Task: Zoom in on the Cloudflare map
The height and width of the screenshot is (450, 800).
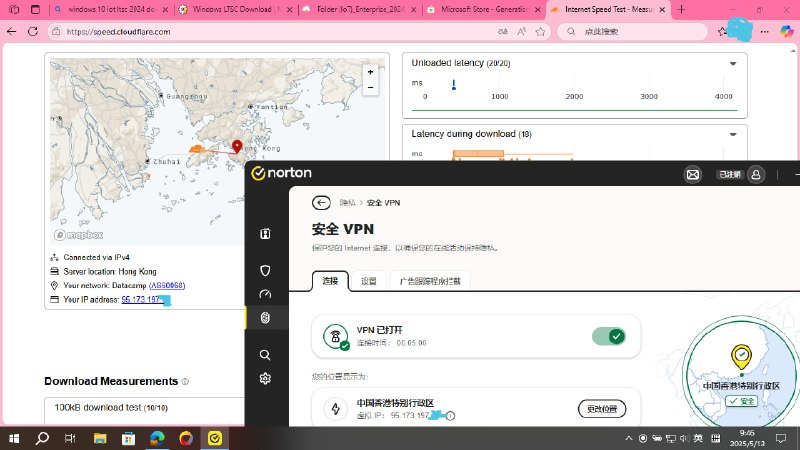Action: pyautogui.click(x=370, y=72)
